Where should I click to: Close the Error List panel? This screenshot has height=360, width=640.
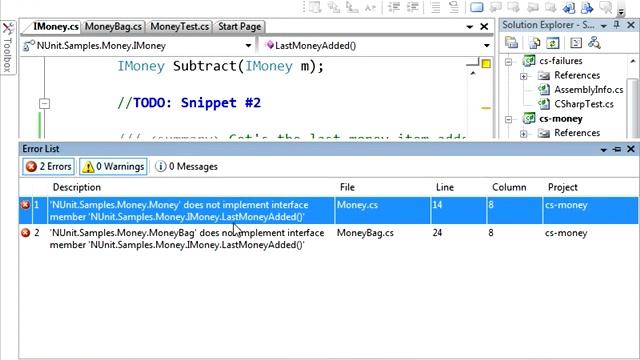[631, 149]
